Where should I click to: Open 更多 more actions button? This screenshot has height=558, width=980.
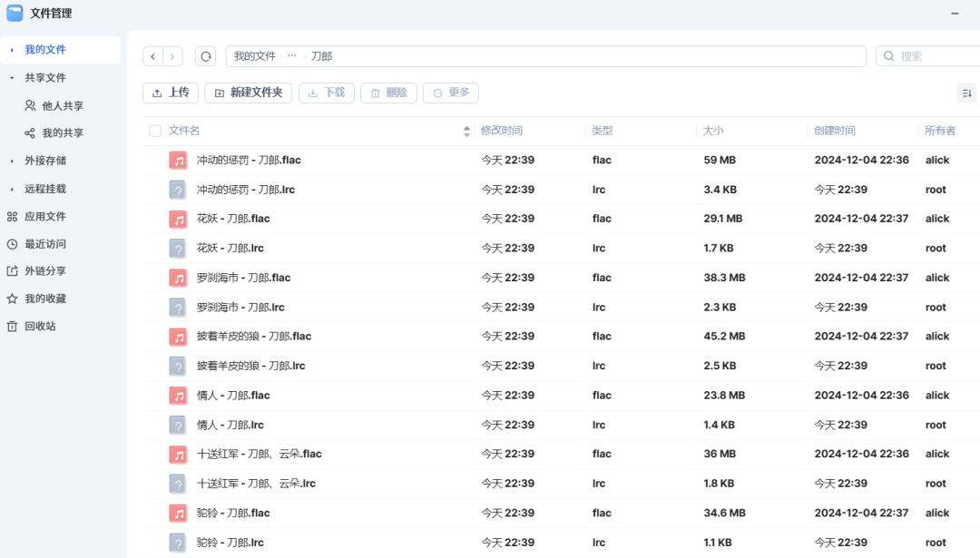tap(451, 93)
